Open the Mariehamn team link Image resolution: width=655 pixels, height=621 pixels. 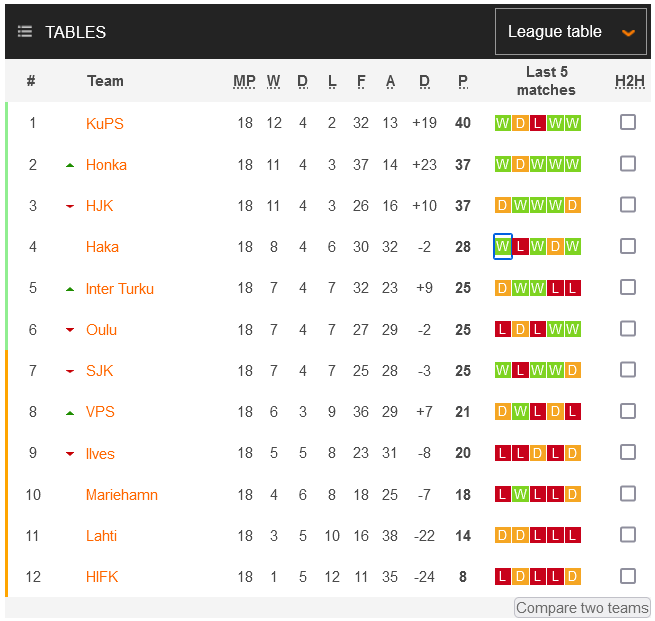point(122,495)
